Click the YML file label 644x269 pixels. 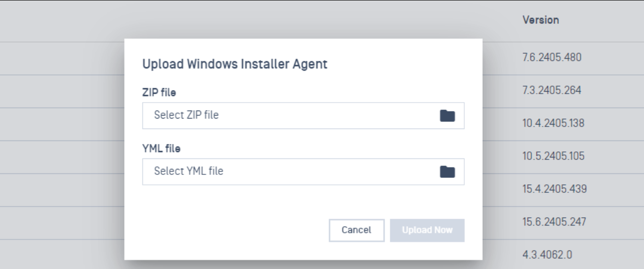[157, 148]
